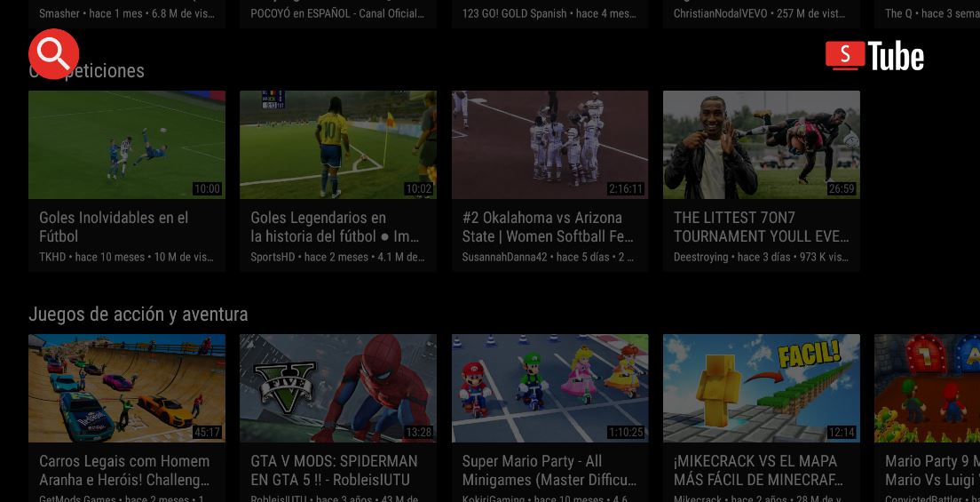Open THE LITTEST 7ON7 TOURNAMENT thumbnail

[762, 145]
